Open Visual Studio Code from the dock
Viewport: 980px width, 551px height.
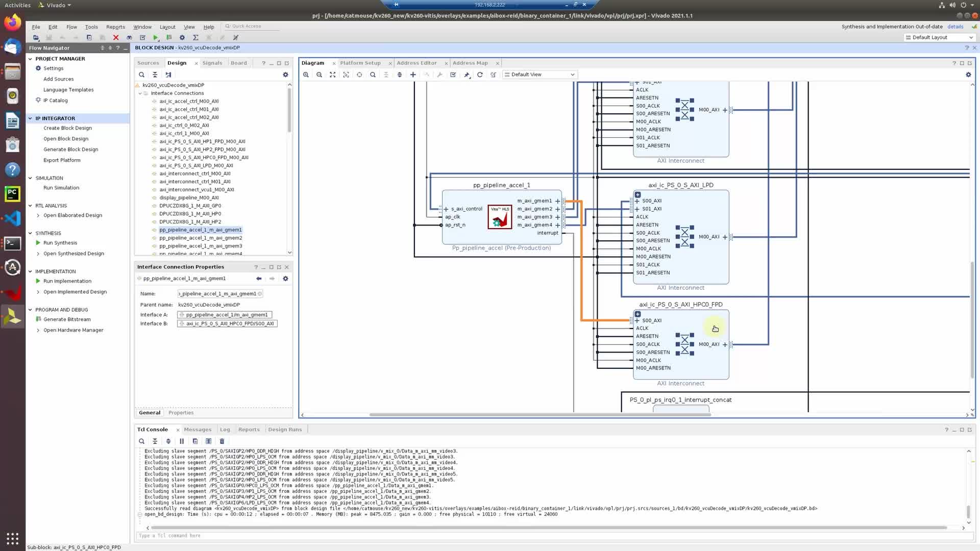pos(13,218)
